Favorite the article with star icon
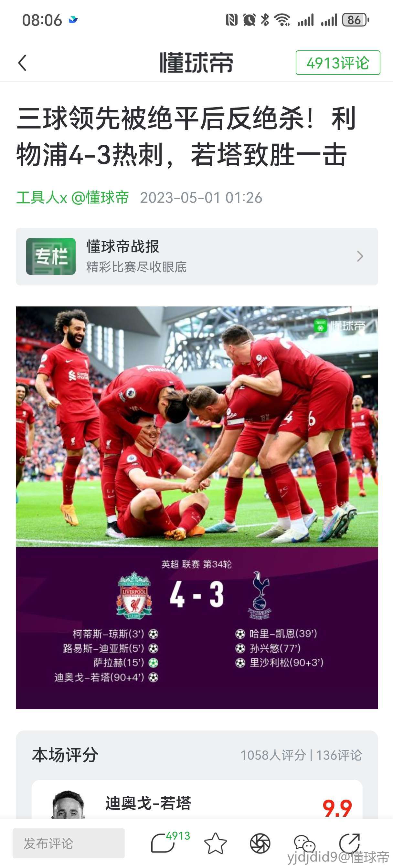This screenshot has width=393, height=868. (215, 843)
